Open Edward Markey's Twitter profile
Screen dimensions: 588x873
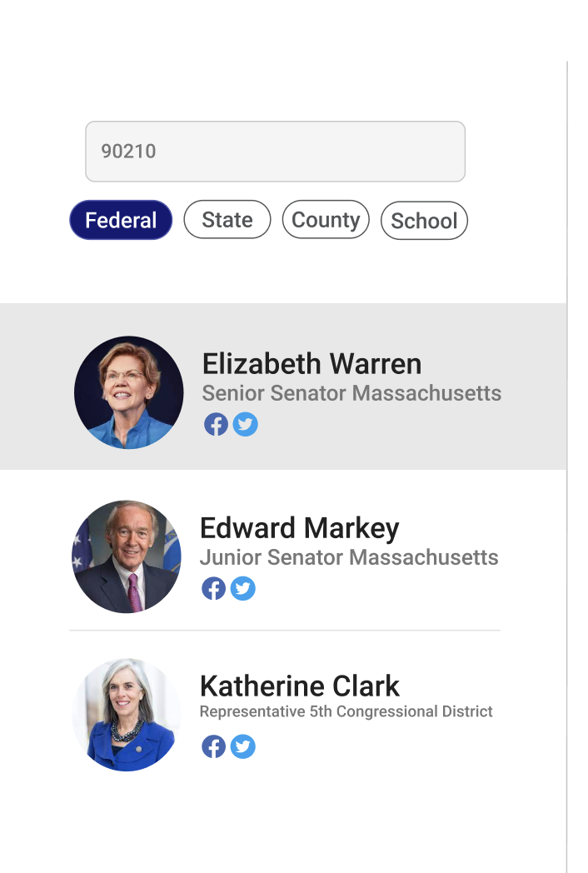(x=242, y=588)
